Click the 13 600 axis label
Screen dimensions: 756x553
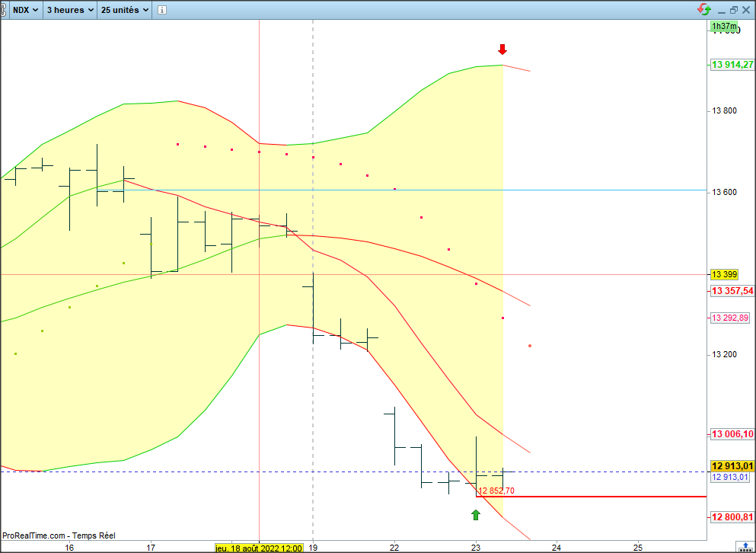(724, 193)
